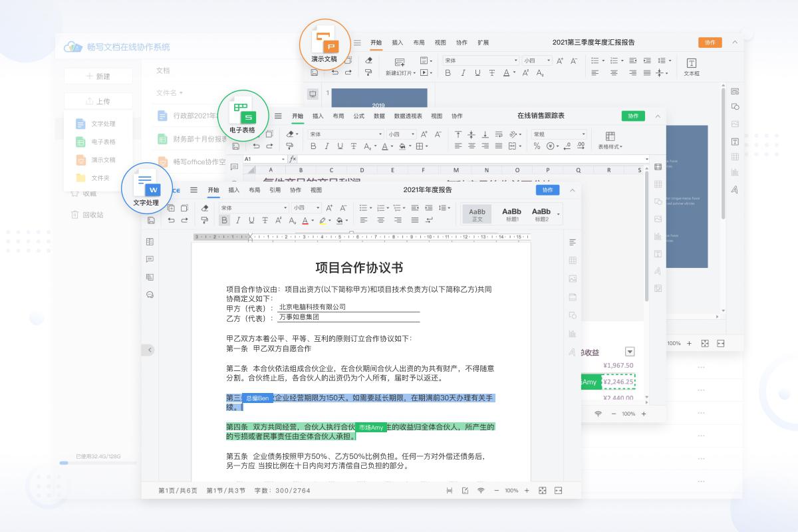Apply percent format in the spreadsheet toolbar
Image resolution: width=798 pixels, height=532 pixels.
(x=537, y=146)
